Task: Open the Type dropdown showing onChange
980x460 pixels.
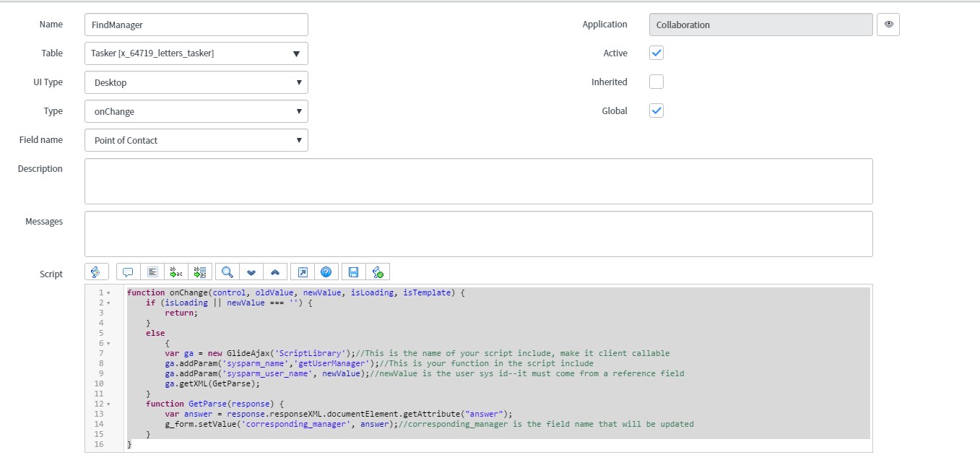Action: (196, 111)
